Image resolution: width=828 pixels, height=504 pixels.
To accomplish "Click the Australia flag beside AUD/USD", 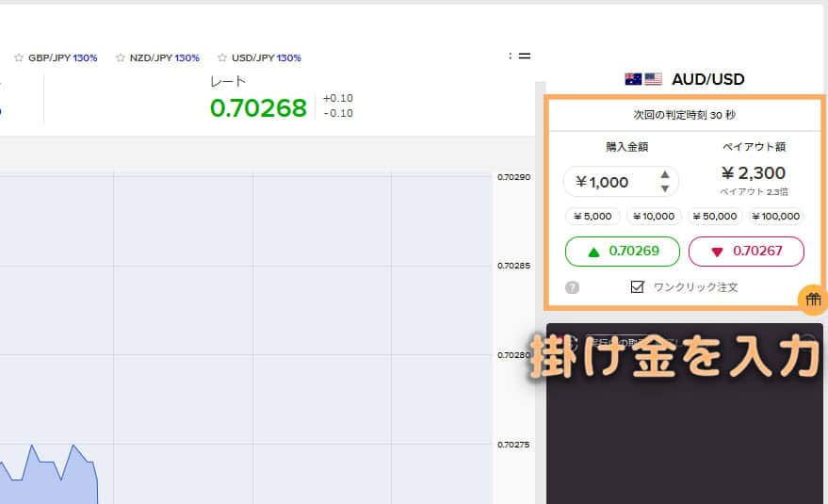I will point(633,79).
